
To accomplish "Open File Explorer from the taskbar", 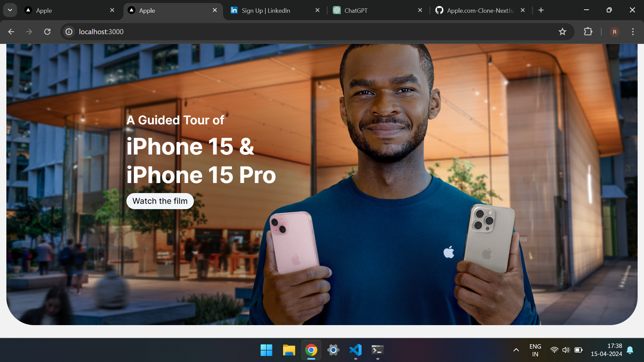I will [x=289, y=350].
